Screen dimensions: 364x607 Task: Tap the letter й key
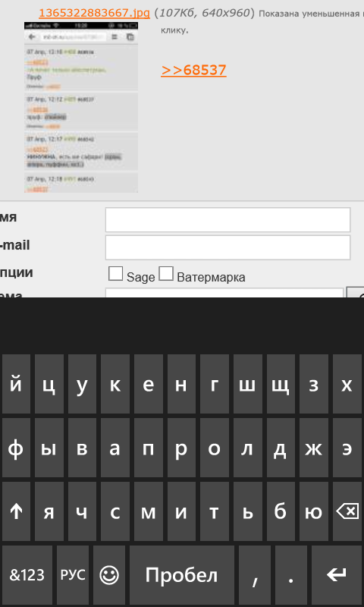point(16,384)
